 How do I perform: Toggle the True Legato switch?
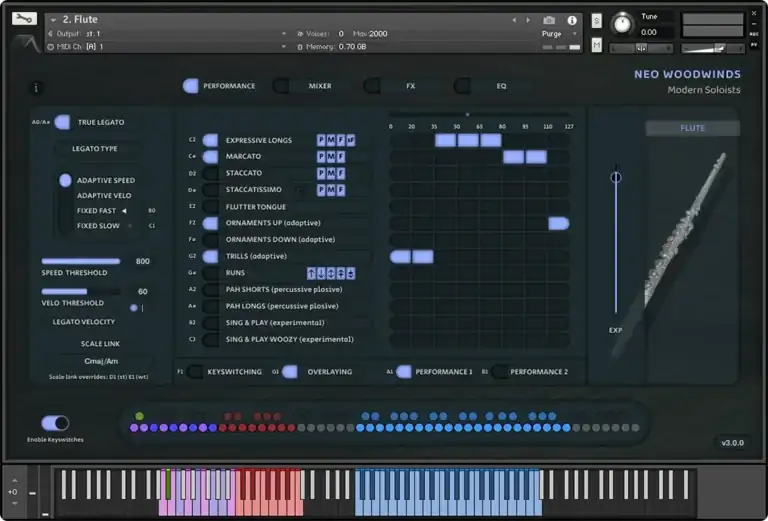[62, 122]
